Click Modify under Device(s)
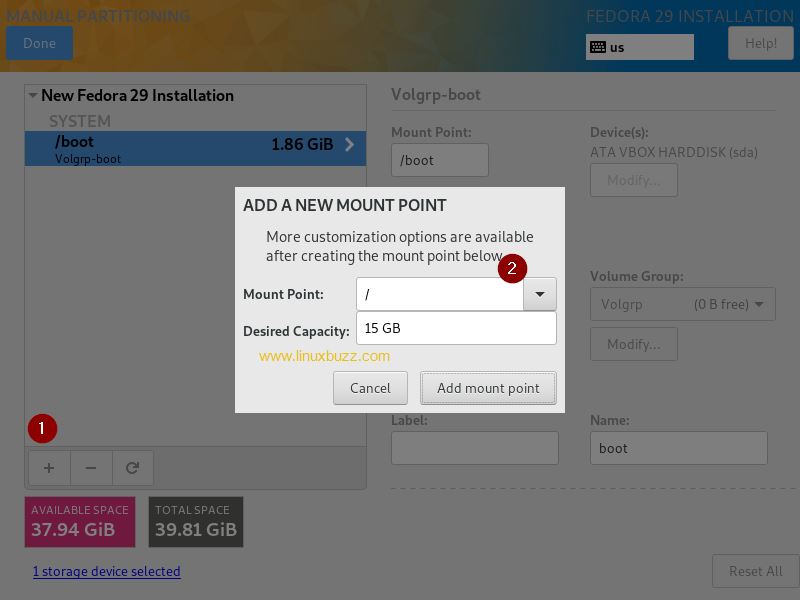The height and width of the screenshot is (600, 800). 634,180
